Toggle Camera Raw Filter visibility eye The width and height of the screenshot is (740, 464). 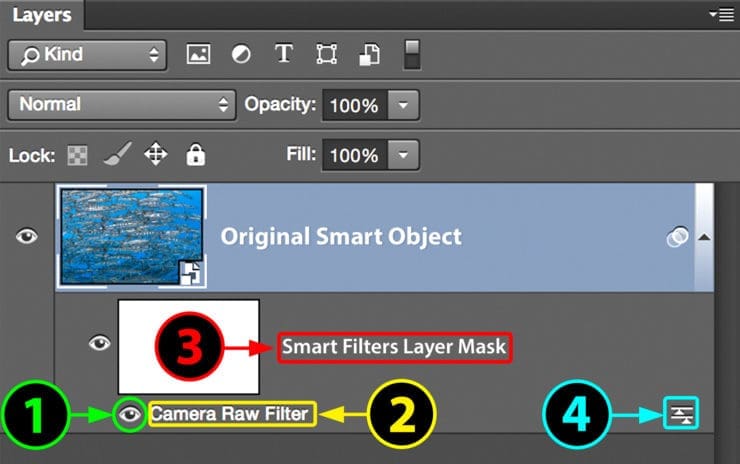click(x=130, y=414)
